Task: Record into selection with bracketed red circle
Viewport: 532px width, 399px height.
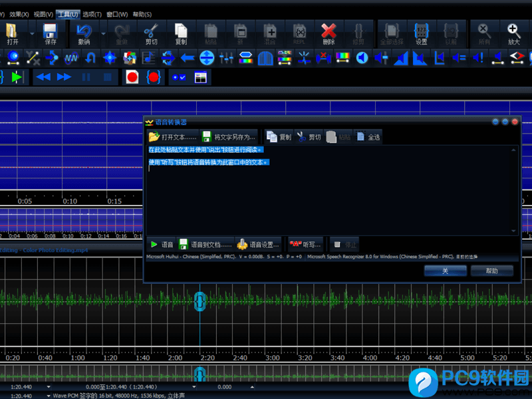Action: [154, 77]
